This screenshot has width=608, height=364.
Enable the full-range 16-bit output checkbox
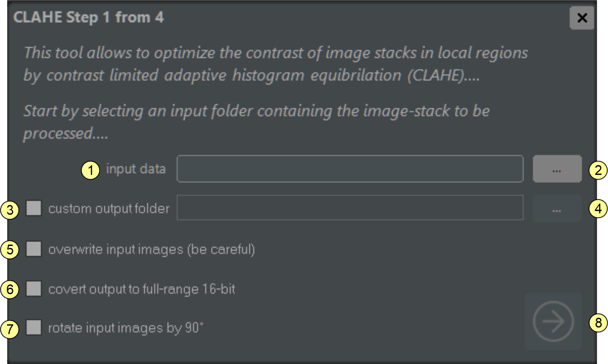coord(34,289)
